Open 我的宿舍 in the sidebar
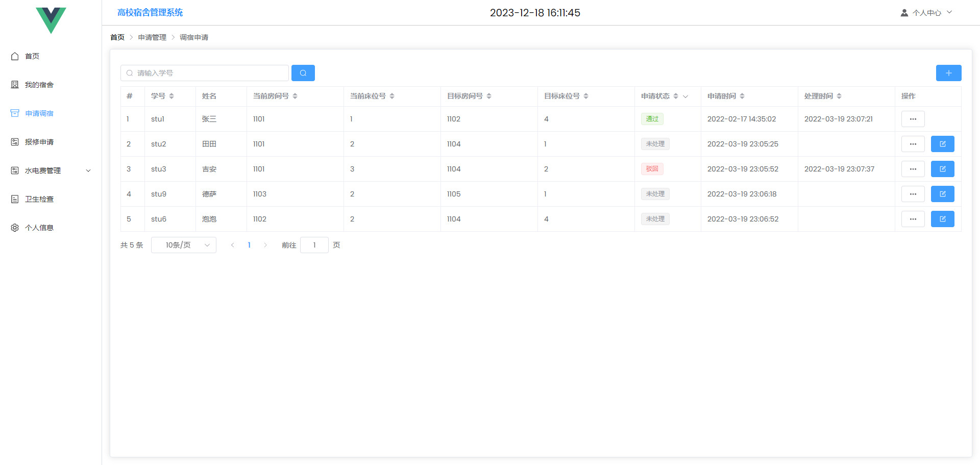This screenshot has width=980, height=465. tap(51, 85)
